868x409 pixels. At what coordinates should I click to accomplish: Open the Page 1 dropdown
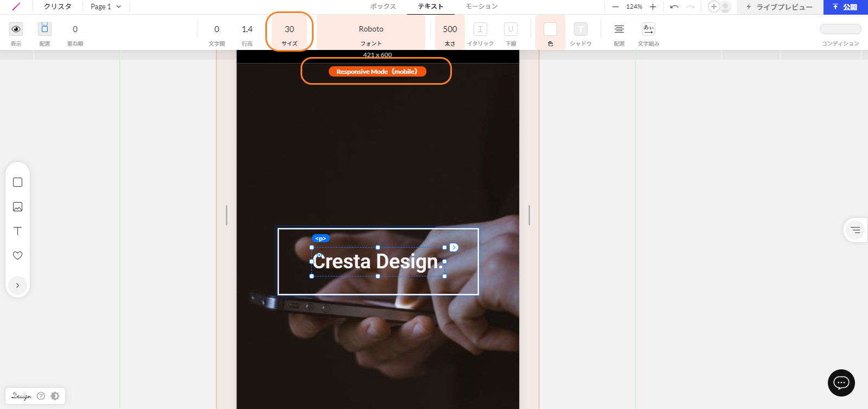(x=106, y=7)
